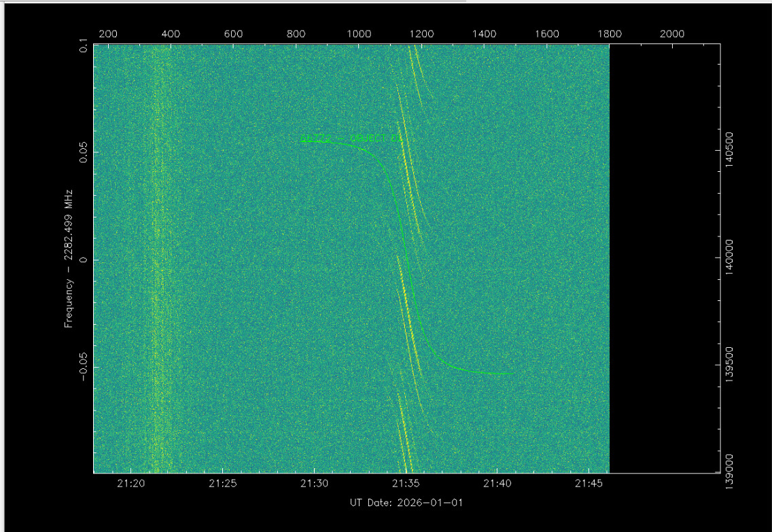Viewport: 772px width, 532px height.
Task: Click the green satellite label 66772 OBJECT
Action: click(x=347, y=138)
